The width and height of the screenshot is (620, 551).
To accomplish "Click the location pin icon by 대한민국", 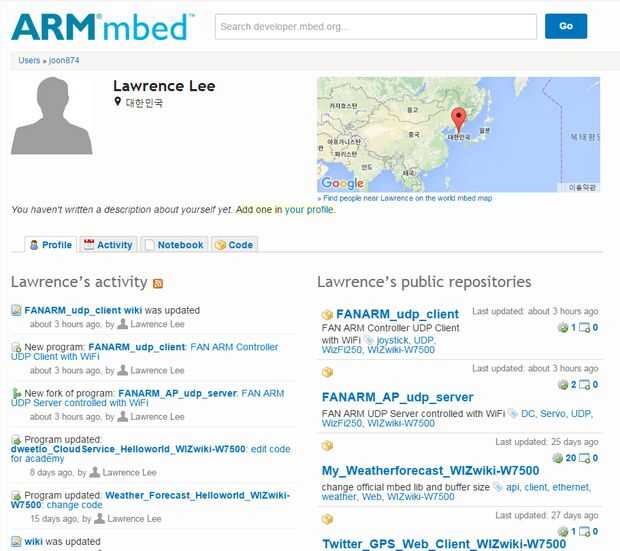I will pos(117,102).
